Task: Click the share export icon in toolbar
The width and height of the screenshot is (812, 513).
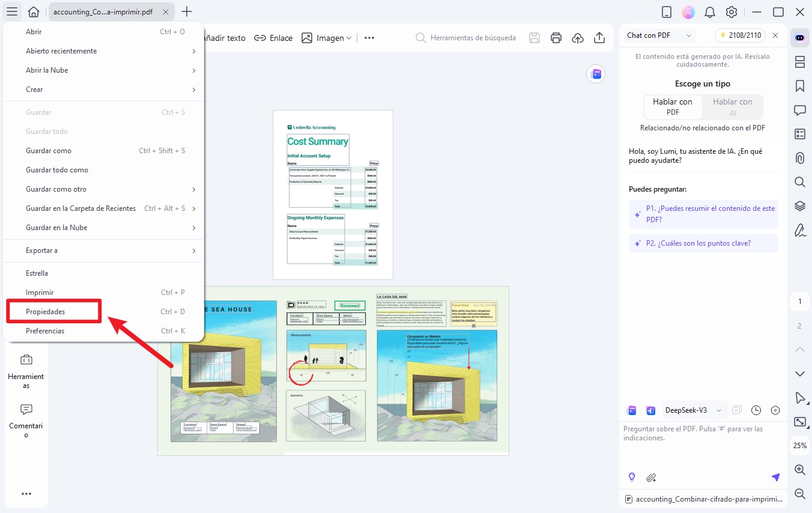Action: click(599, 38)
